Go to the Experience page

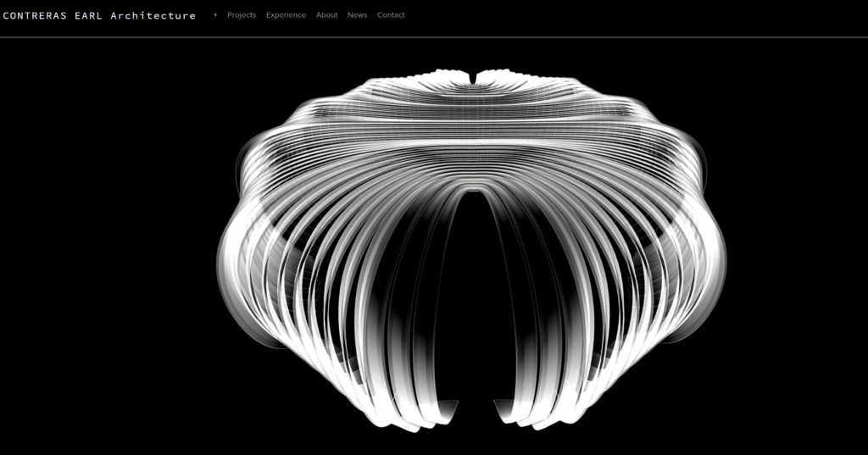pos(286,15)
